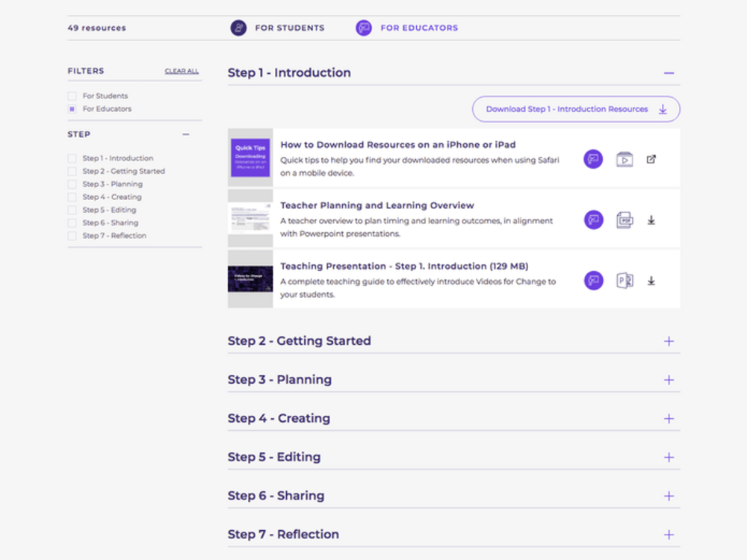Viewport: 747px width, 560px height.
Task: Enable the For Students filter checkbox
Action: coord(72,96)
